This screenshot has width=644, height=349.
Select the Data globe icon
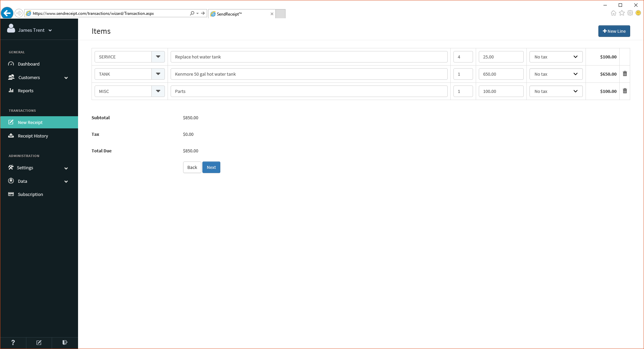[x=11, y=181]
